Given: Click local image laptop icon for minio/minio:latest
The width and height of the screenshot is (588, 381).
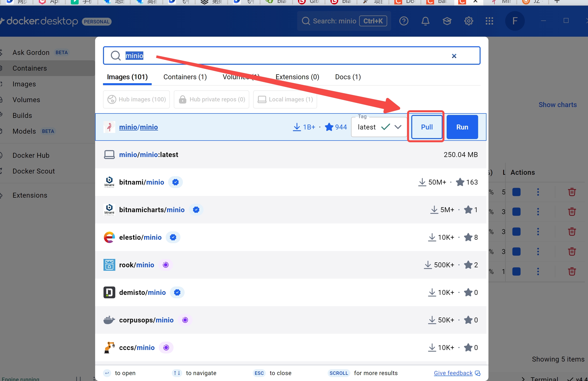Looking at the screenshot, I should 109,155.
